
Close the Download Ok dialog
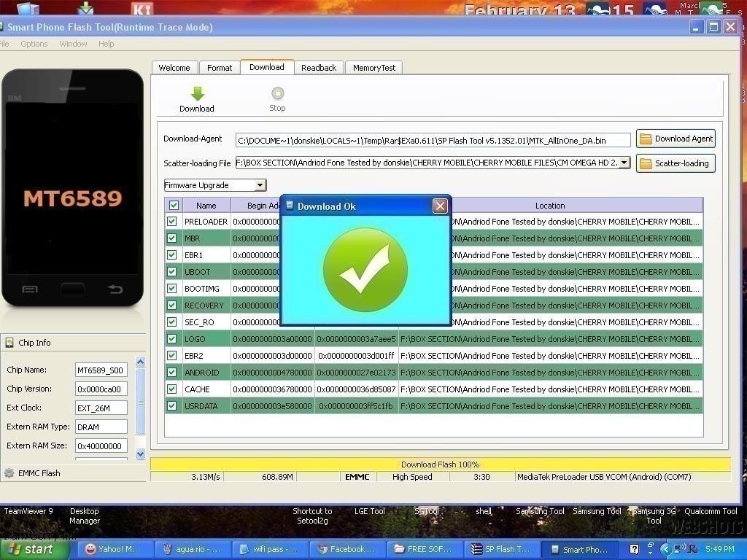[x=440, y=206]
